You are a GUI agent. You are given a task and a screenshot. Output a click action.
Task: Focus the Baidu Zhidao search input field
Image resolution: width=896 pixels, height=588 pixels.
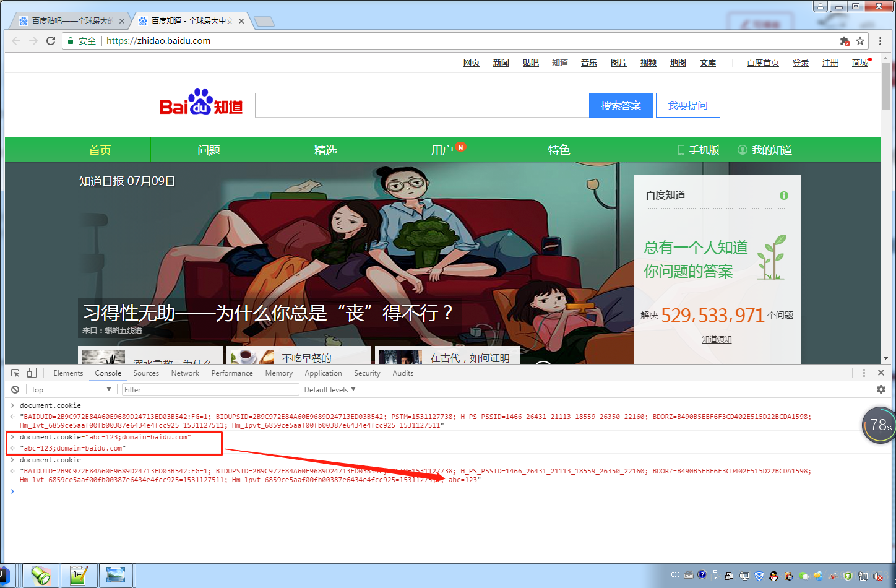point(422,105)
